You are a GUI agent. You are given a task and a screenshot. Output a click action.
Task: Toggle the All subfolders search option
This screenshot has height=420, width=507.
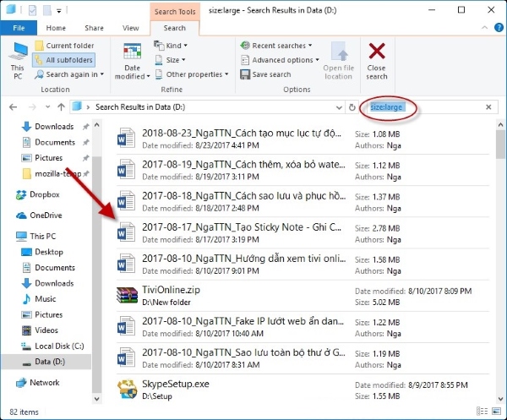click(x=63, y=60)
